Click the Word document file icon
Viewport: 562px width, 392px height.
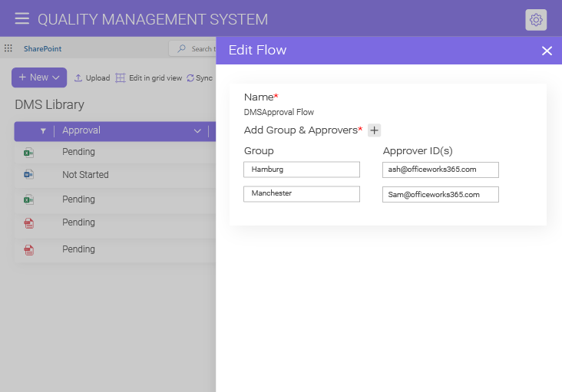coord(28,174)
